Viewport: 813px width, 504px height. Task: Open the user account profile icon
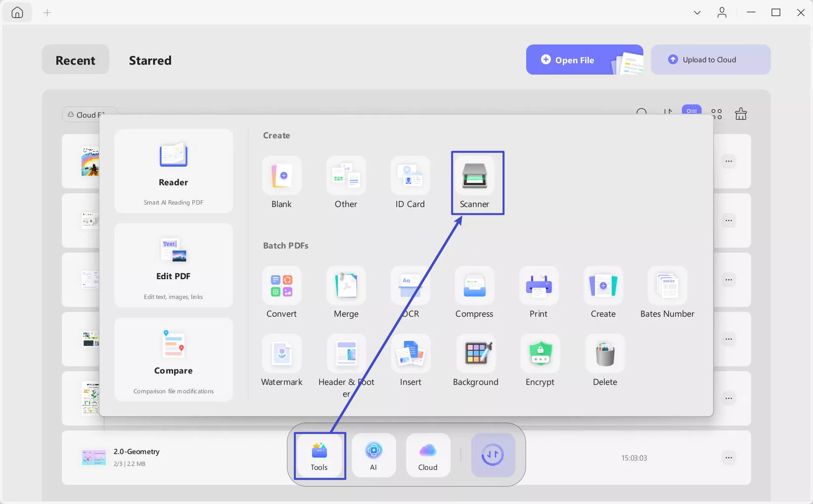722,12
